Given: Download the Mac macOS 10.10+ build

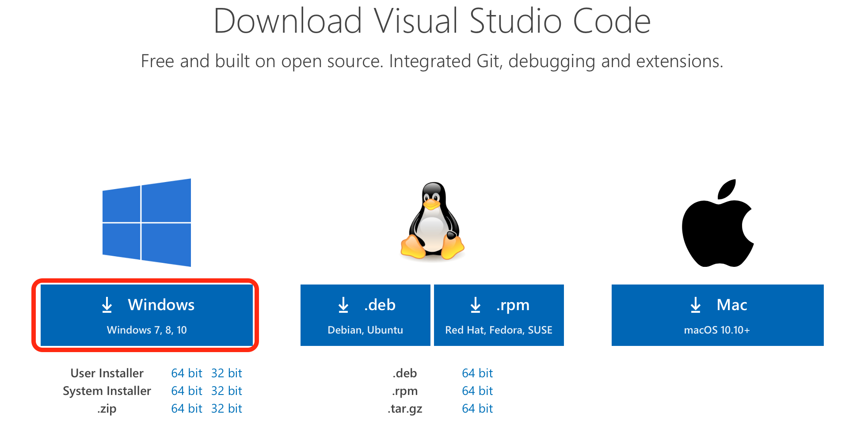Looking at the screenshot, I should pos(718,315).
